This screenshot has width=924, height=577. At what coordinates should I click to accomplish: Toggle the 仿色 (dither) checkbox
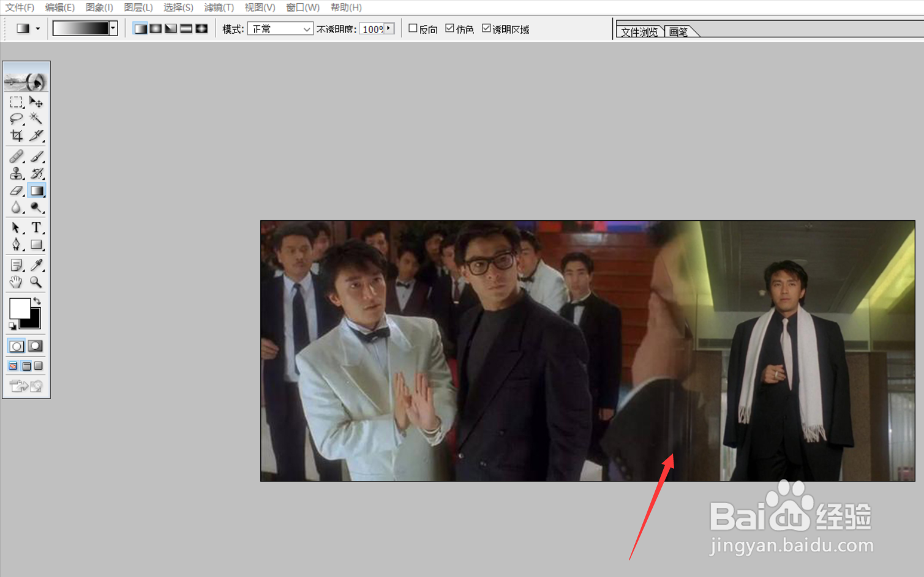pos(449,28)
